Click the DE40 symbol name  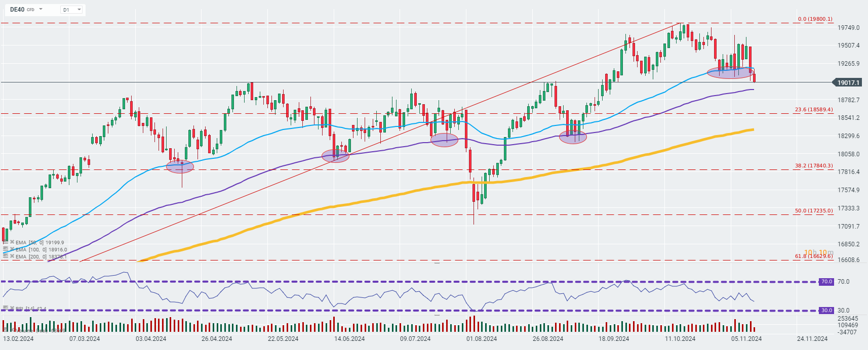tap(17, 10)
